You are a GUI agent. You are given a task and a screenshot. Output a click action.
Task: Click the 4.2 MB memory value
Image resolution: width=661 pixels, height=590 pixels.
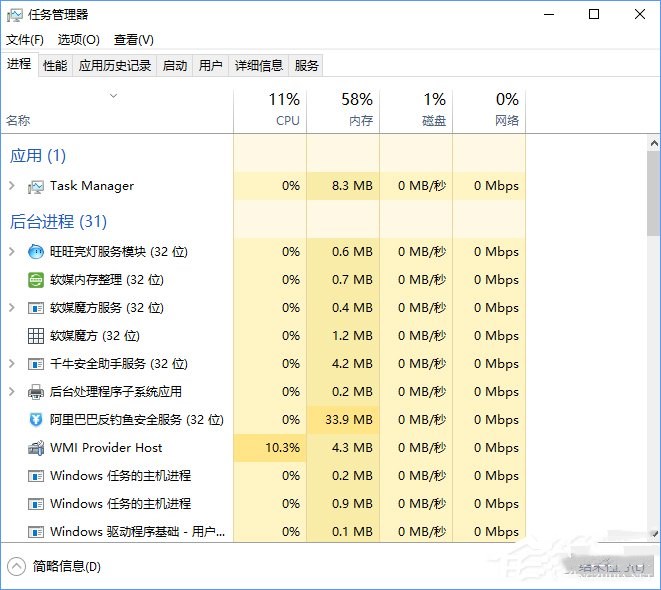point(352,364)
